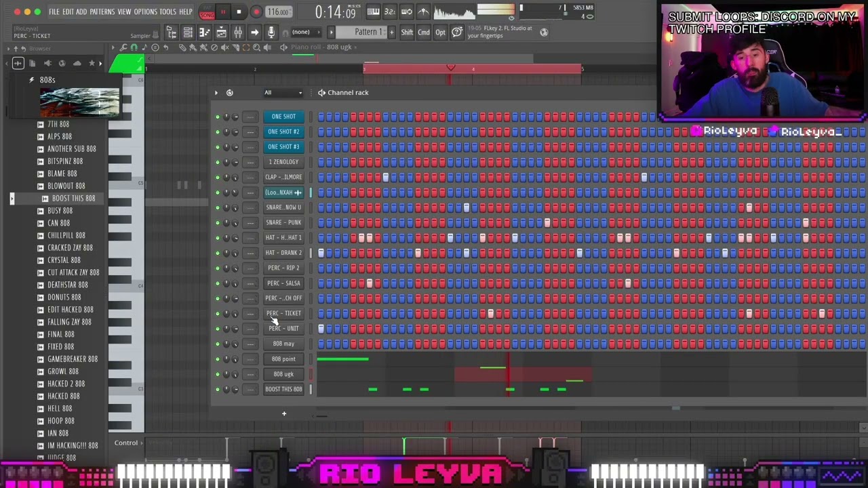
Task: Open the arrow left of Pattern 1
Action: (331, 32)
